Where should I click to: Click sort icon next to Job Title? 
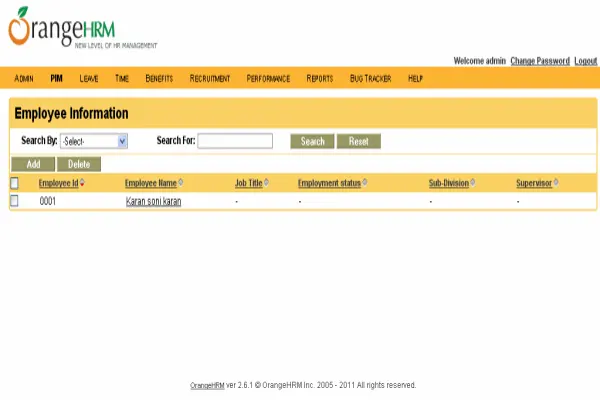point(267,183)
